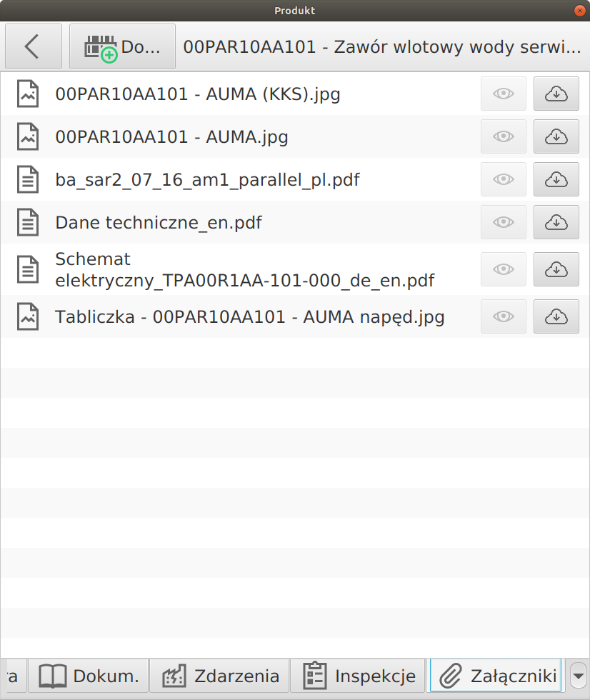Click the Do... add product button
590x700 pixels.
(x=122, y=46)
